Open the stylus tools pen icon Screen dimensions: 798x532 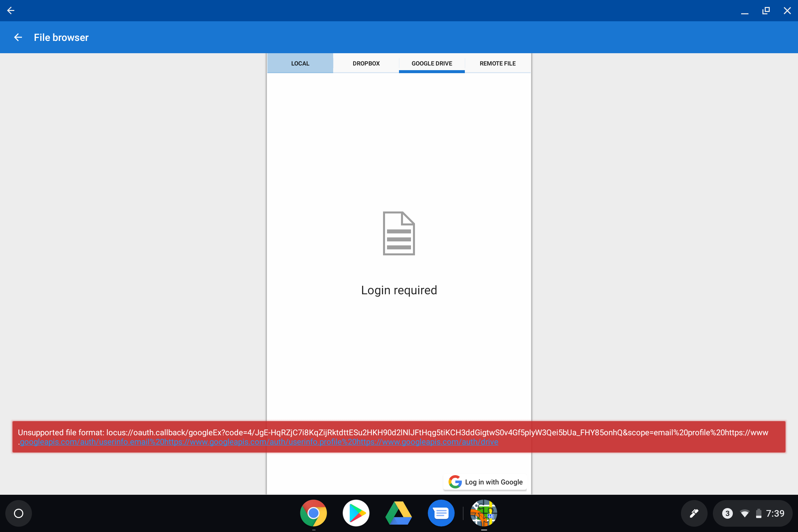click(x=694, y=513)
